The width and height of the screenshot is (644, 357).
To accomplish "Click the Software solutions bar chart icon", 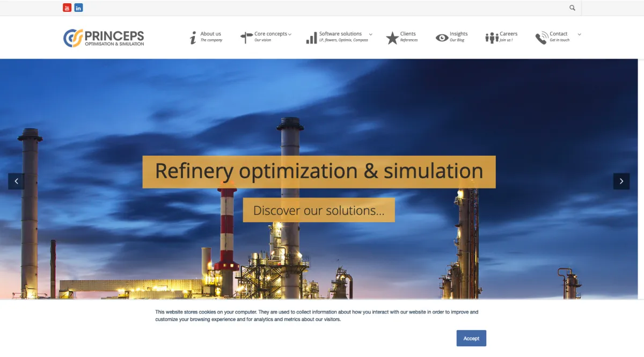I will click(311, 38).
